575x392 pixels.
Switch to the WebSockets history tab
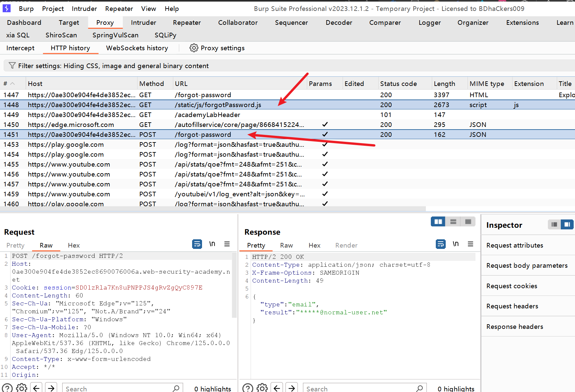tap(137, 48)
